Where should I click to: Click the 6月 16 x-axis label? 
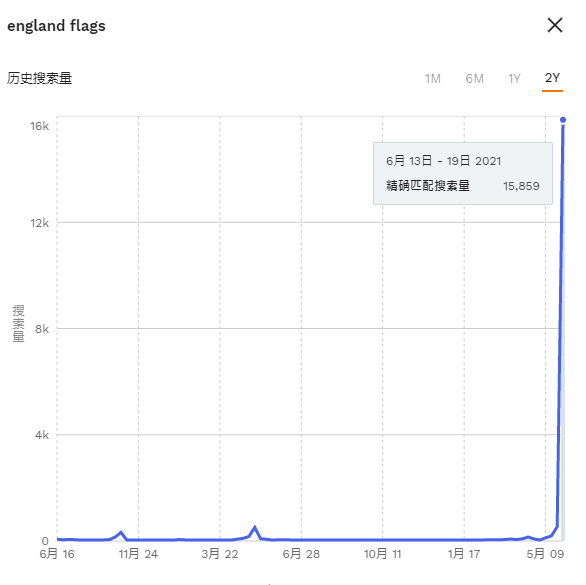[57, 554]
